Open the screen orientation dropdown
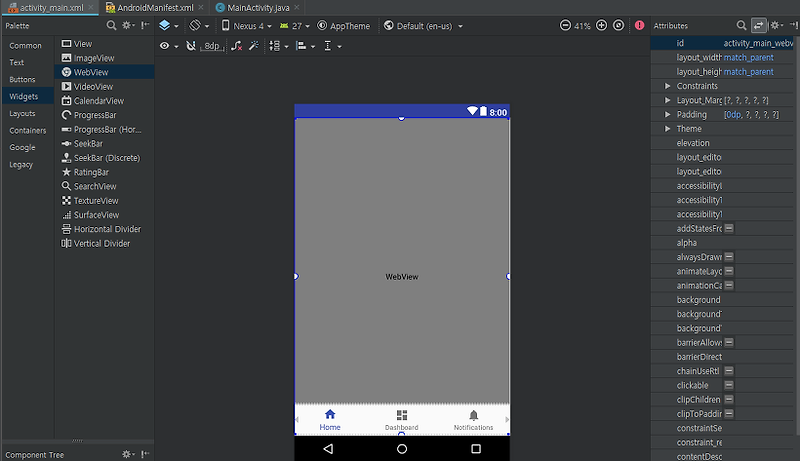This screenshot has width=800, height=461. [199, 25]
